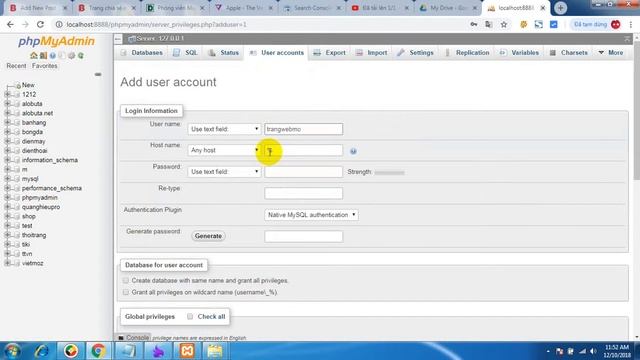Click the log out icon beside home

[43, 56]
